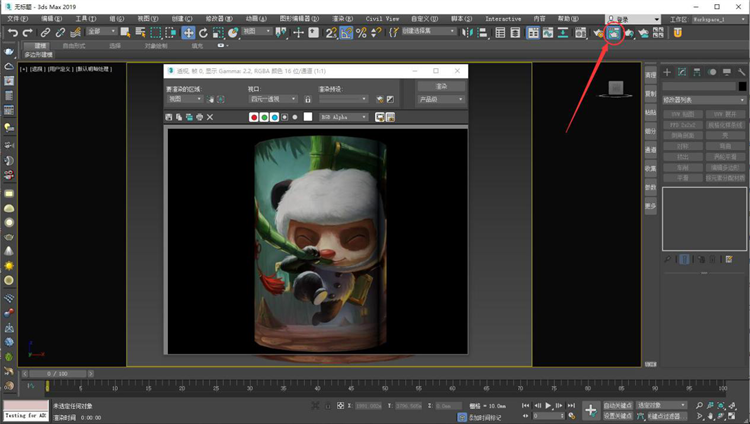Image resolution: width=750 pixels, height=424 pixels.
Task: Open the 编辑 menu
Action: point(51,19)
